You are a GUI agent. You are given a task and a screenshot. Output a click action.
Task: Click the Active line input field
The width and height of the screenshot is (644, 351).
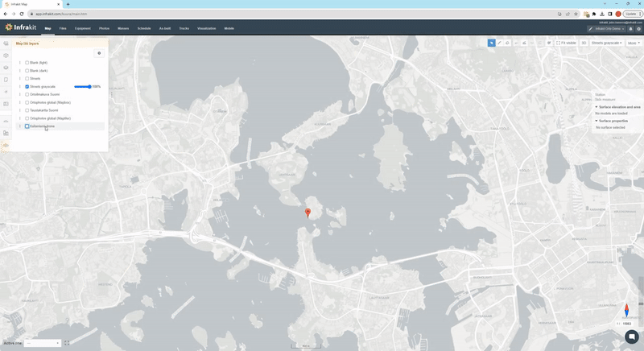(42, 343)
